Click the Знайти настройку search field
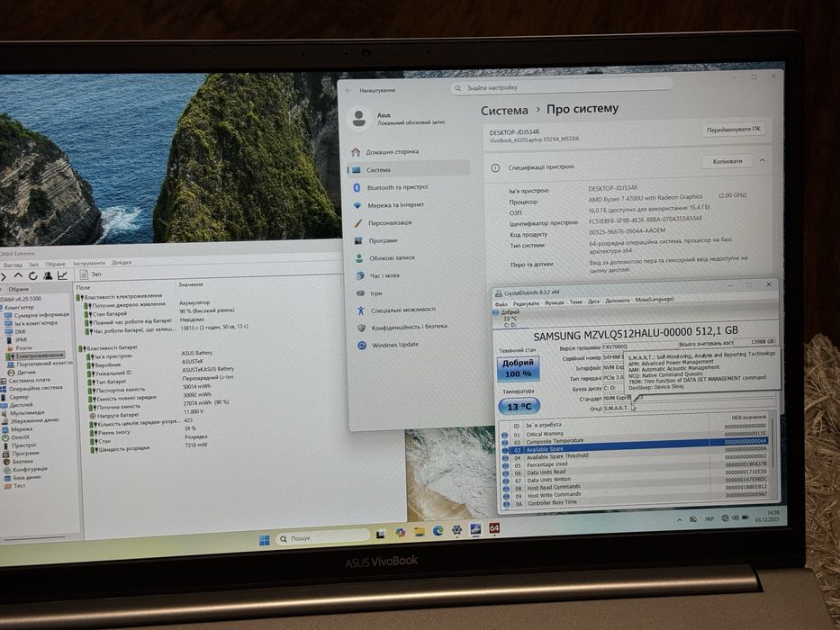The height and width of the screenshot is (630, 840). [562, 86]
